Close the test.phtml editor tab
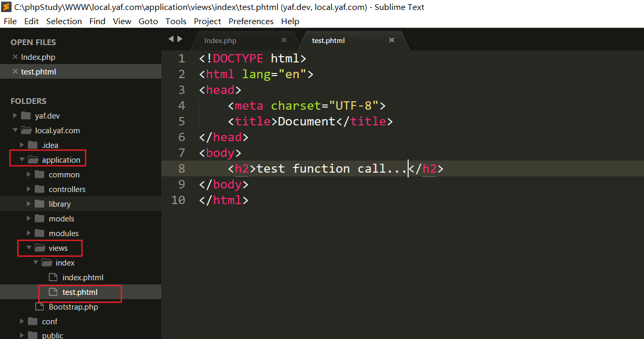 pyautogui.click(x=391, y=40)
